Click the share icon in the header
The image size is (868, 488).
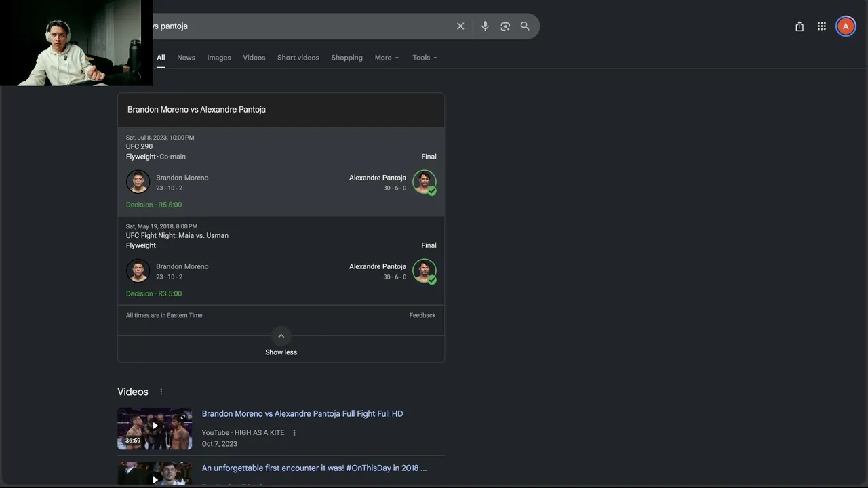click(x=800, y=26)
